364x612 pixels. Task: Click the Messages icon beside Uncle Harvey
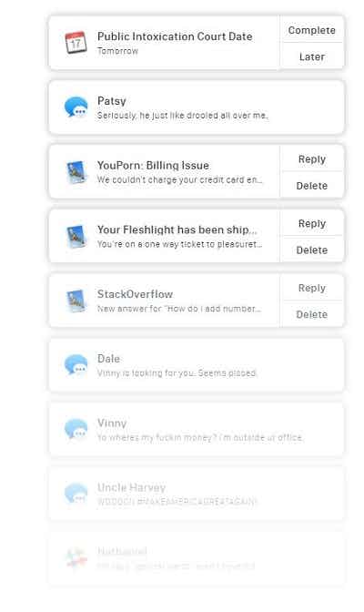[76, 494]
